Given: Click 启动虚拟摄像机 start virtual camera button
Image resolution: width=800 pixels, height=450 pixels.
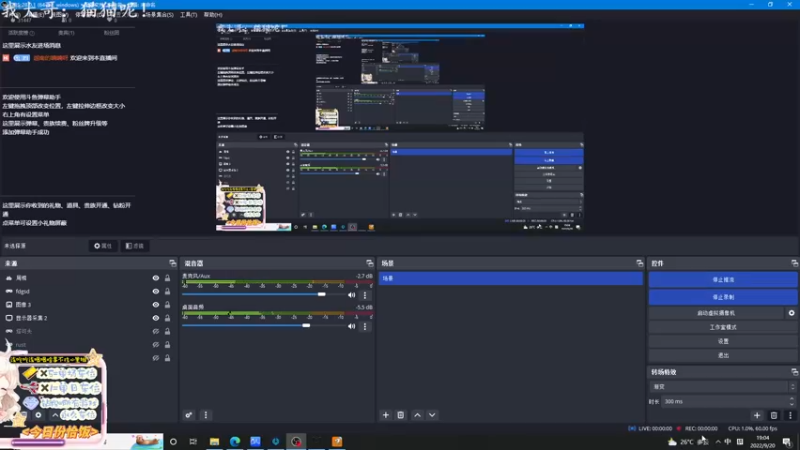Looking at the screenshot, I should [716, 313].
